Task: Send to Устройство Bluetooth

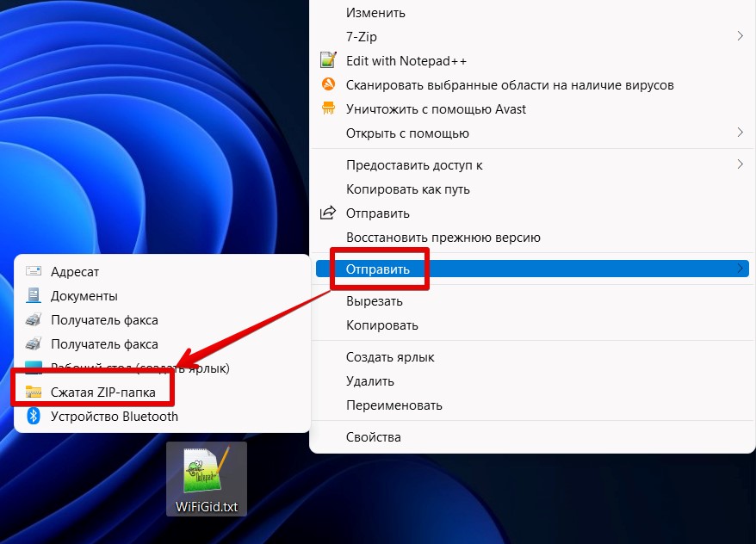Action: 162,417
